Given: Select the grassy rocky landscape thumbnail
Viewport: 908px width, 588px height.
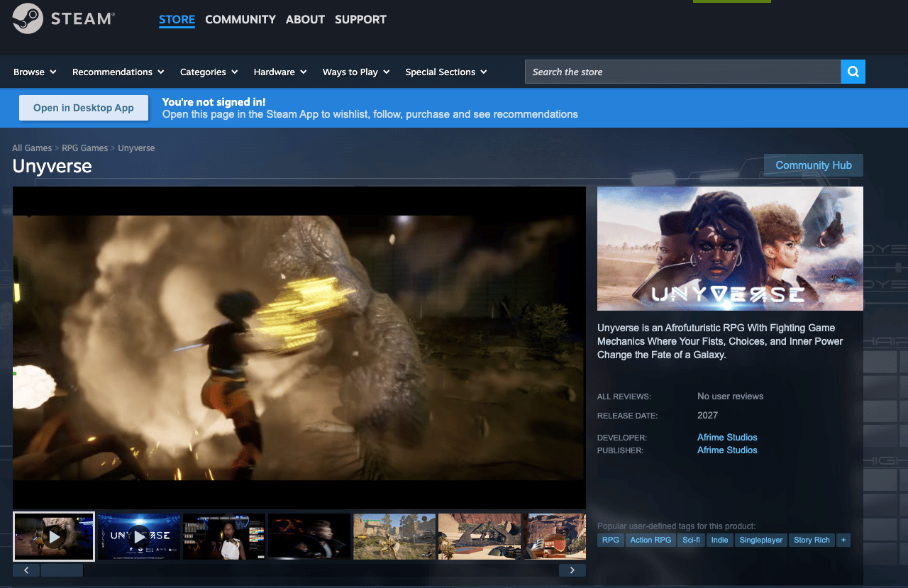Looking at the screenshot, I should click(x=394, y=536).
